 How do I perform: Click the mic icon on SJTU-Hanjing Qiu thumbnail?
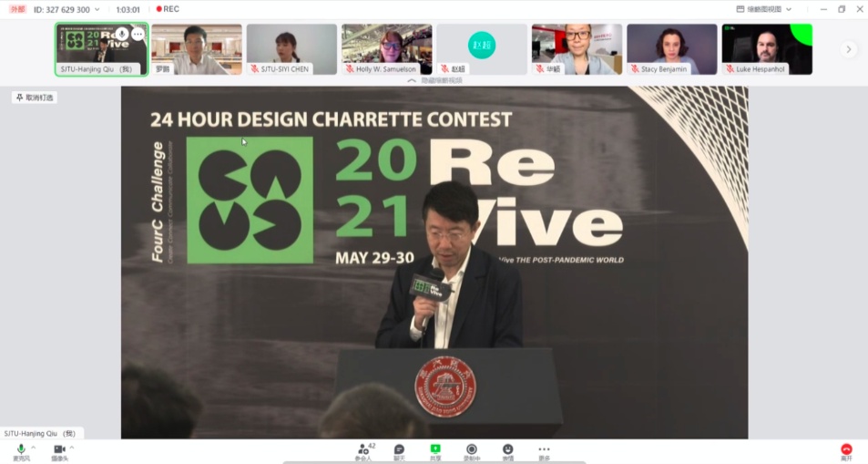tap(121, 34)
